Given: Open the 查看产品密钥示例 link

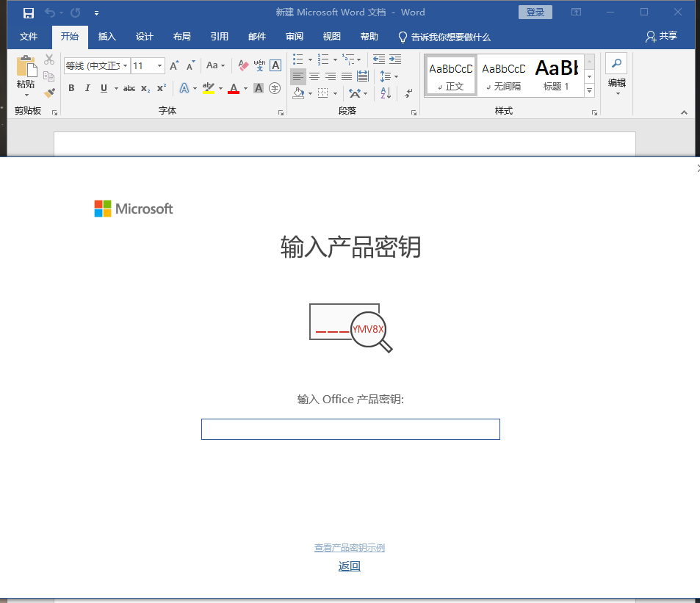Looking at the screenshot, I should (x=350, y=548).
